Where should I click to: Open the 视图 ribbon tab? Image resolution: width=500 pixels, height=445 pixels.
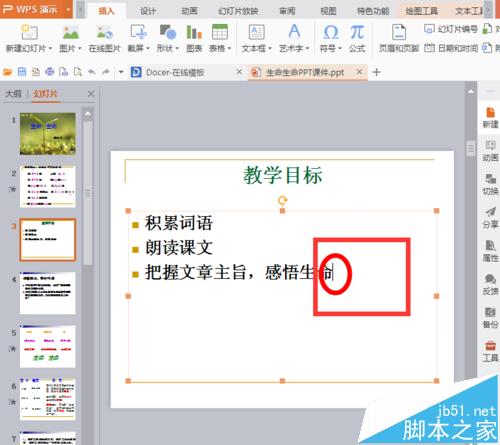(328, 11)
